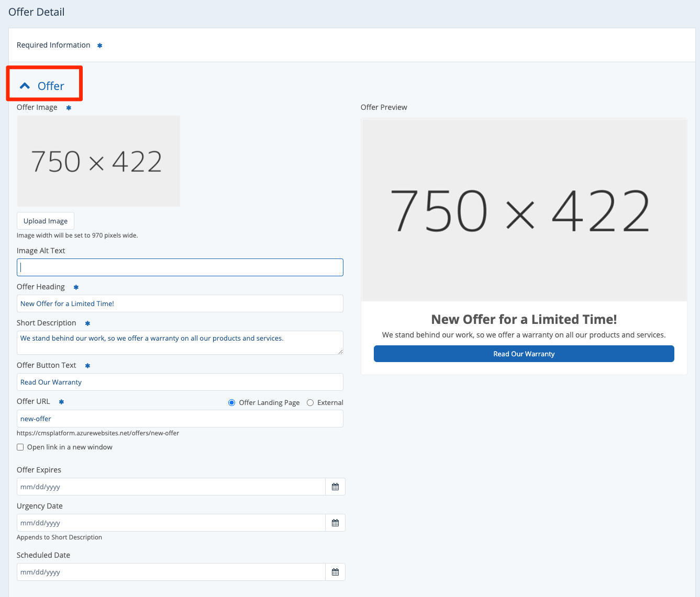Open the Scheduled Date calendar picker
This screenshot has height=597, width=700.
[335, 572]
